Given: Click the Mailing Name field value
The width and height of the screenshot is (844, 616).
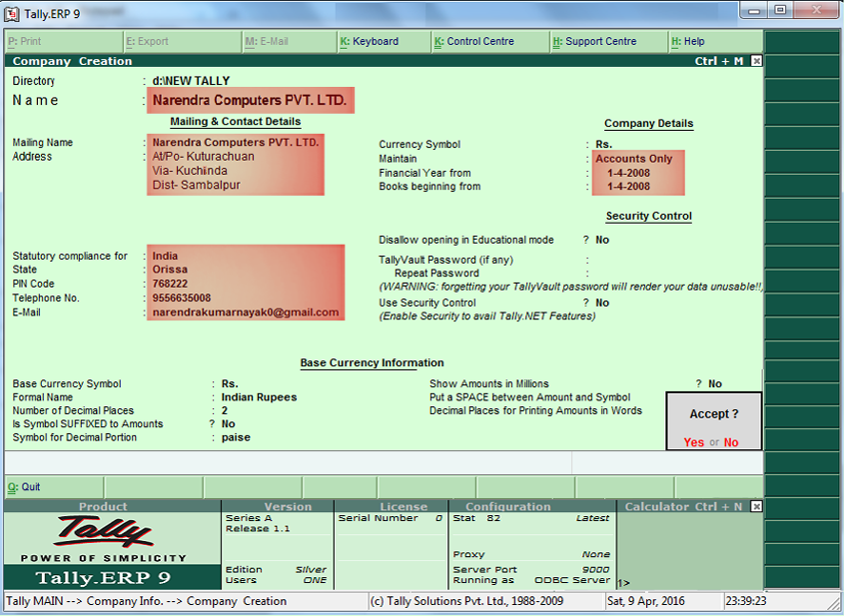Looking at the screenshot, I should coord(236,142).
